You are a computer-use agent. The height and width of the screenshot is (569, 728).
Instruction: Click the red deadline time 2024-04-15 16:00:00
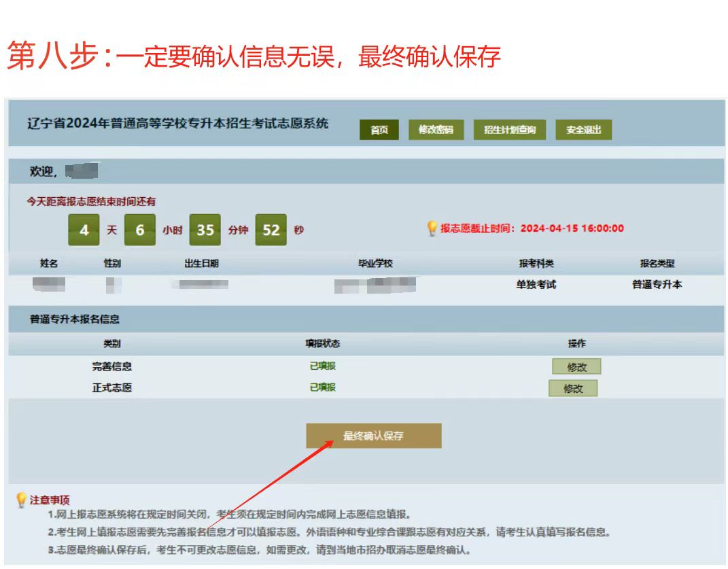pos(572,228)
